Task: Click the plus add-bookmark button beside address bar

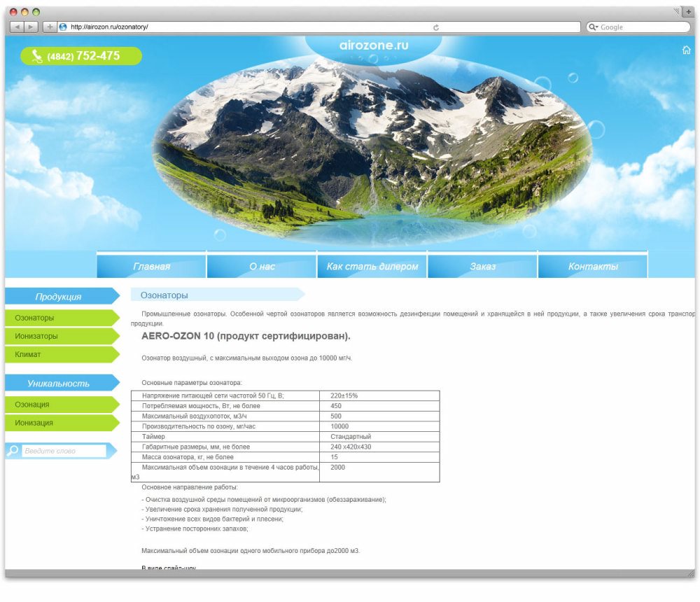Action: (50, 27)
